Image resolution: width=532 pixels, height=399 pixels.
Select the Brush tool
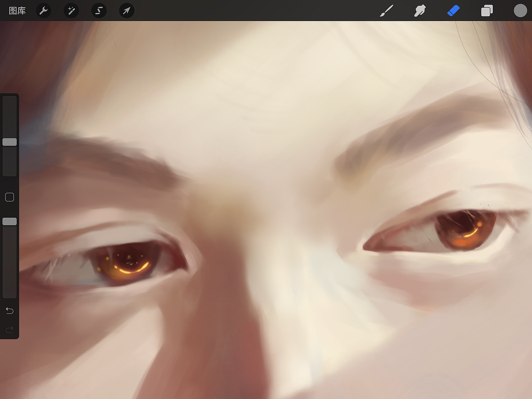tap(387, 11)
